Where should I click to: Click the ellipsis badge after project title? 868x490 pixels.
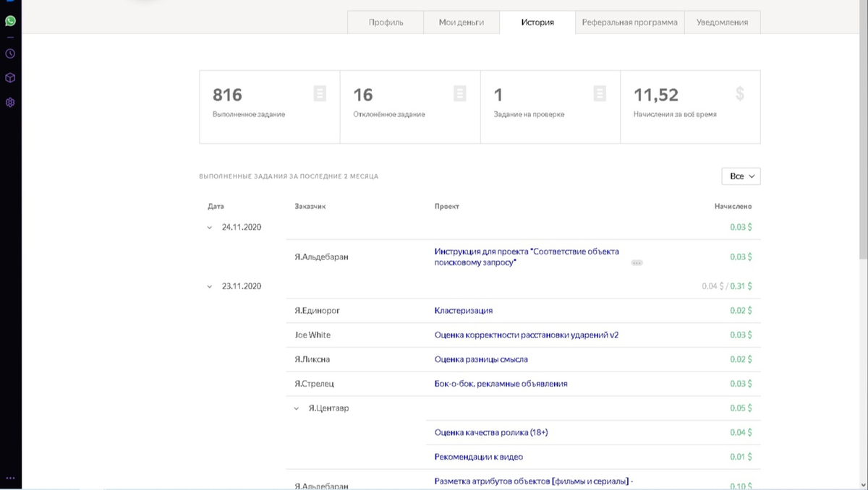pos(637,263)
